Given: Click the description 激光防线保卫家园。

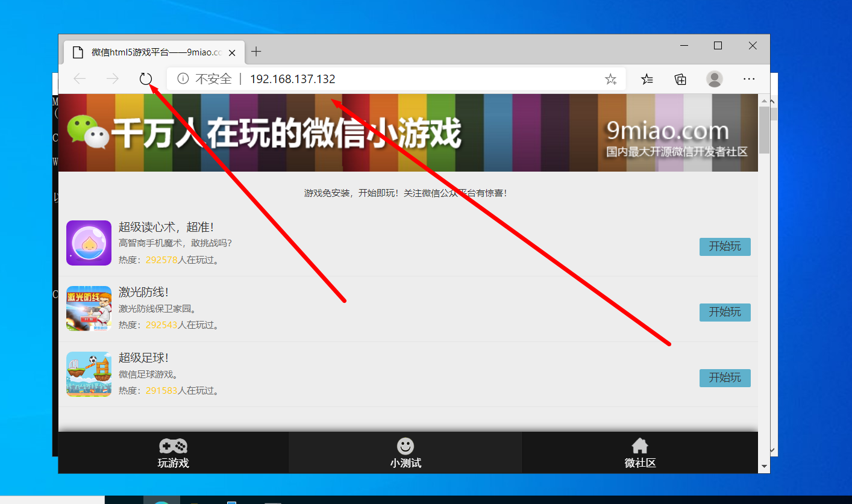Looking at the screenshot, I should point(158,309).
